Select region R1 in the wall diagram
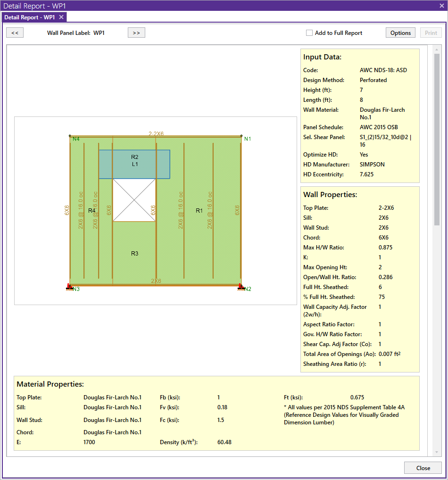This screenshot has height=480, width=448. tap(199, 210)
